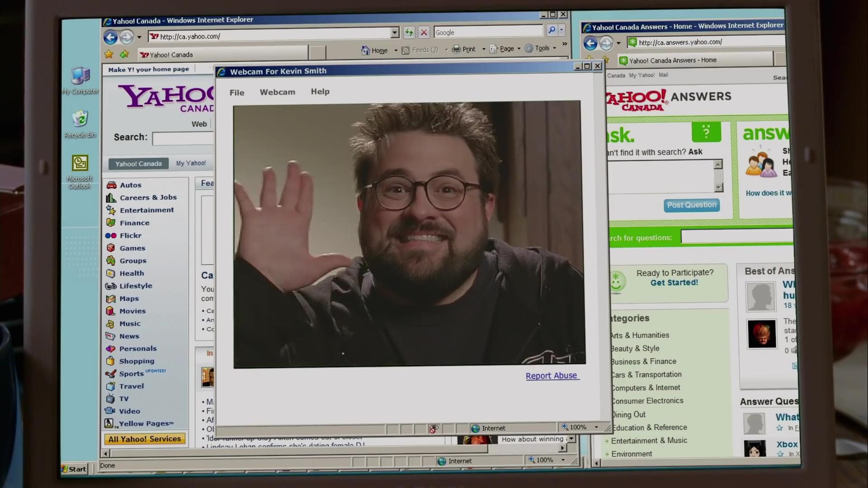Click the Windows Start button
The image size is (868, 488).
point(75,469)
